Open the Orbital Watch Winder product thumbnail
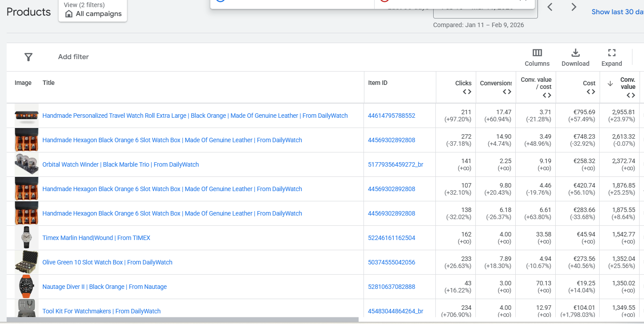This screenshot has height=324, width=644. [27, 164]
